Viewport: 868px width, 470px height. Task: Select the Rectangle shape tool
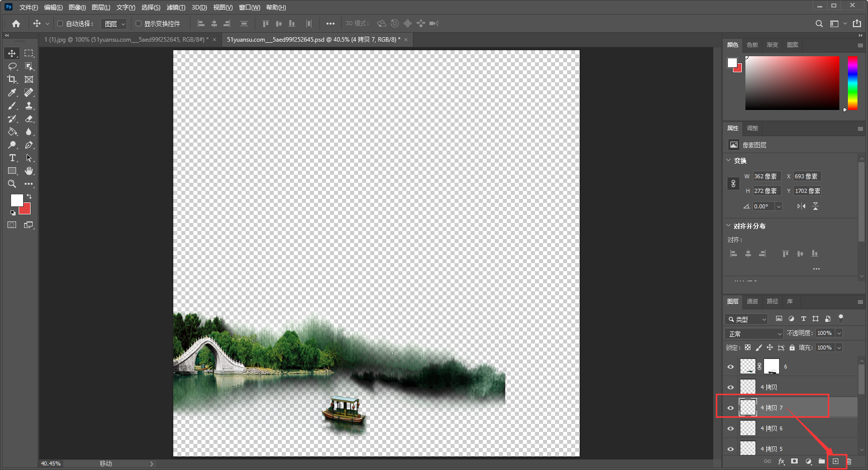(12, 171)
